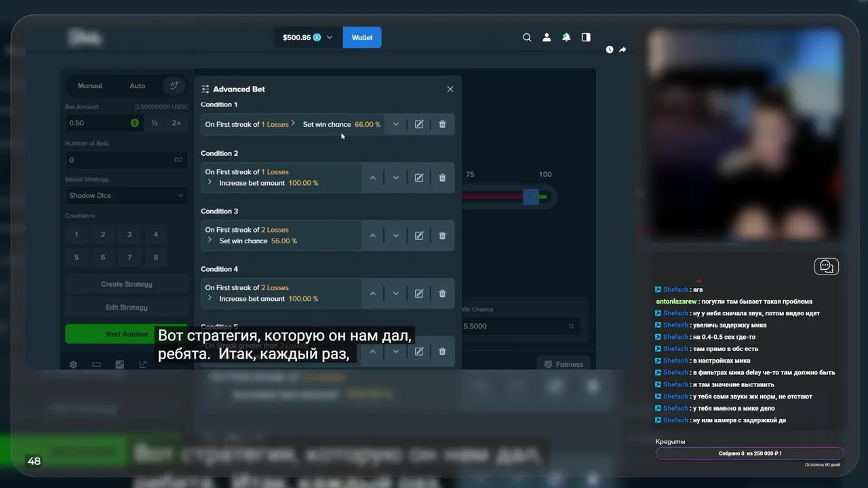Edit Condition 1
Image resolution: width=868 pixels, height=488 pixels.
coord(419,124)
